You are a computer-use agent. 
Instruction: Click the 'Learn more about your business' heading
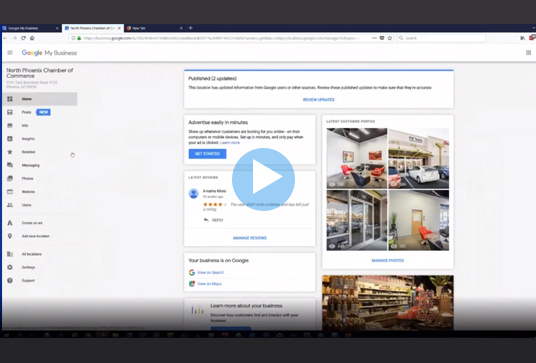[246, 306]
